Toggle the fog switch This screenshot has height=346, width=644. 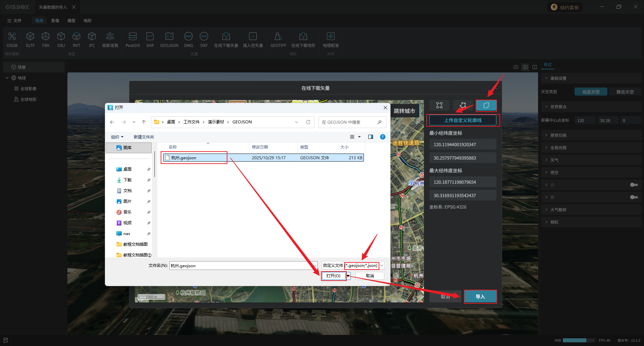tap(634, 197)
